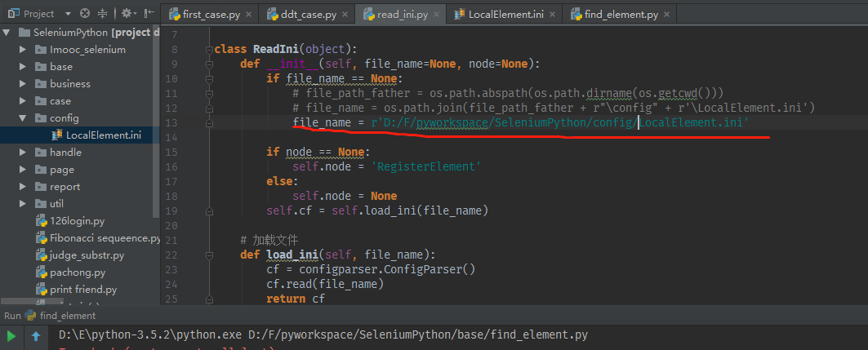Expand the page folder
The width and height of the screenshot is (868, 350).
(23, 169)
